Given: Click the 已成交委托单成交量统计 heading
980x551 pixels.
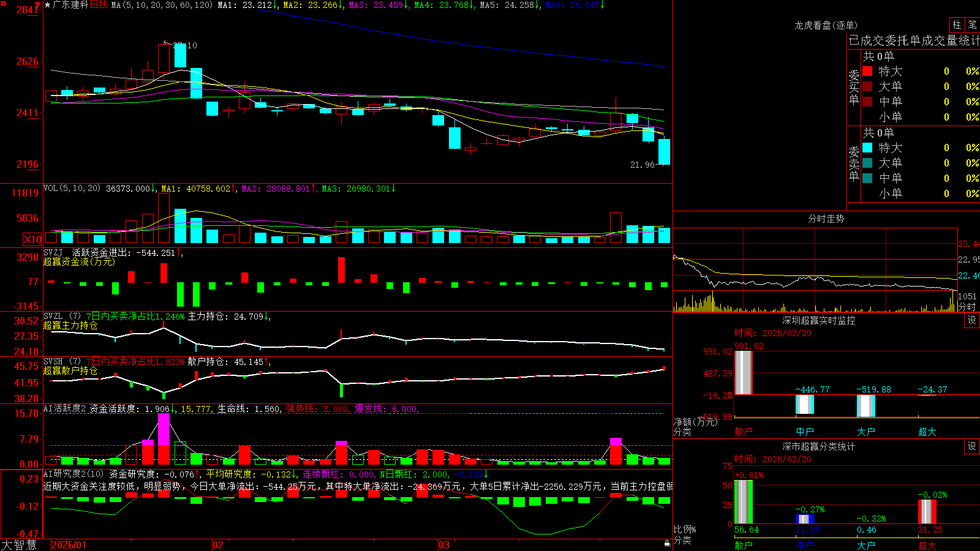Looking at the screenshot, I should point(914,40).
